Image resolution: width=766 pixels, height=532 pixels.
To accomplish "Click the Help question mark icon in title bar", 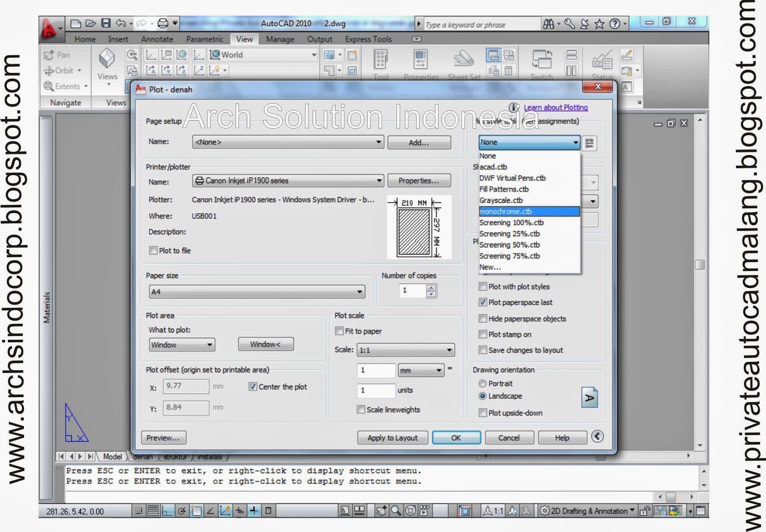I will pyautogui.click(x=615, y=24).
